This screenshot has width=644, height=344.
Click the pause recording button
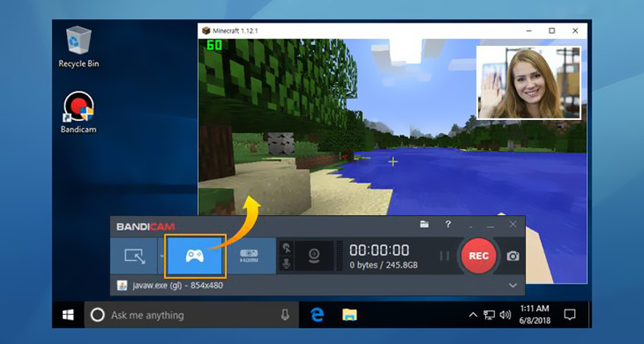pos(444,256)
